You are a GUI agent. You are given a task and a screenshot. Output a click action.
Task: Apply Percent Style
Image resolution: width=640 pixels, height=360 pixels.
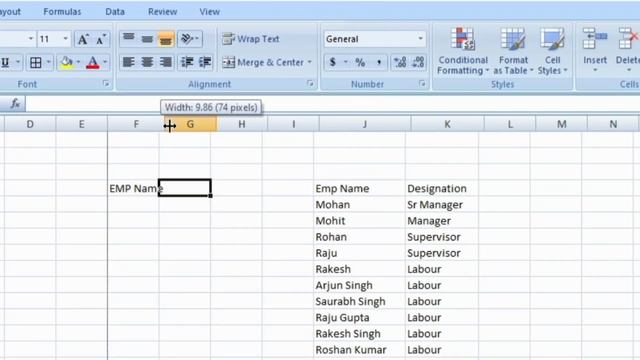point(360,62)
